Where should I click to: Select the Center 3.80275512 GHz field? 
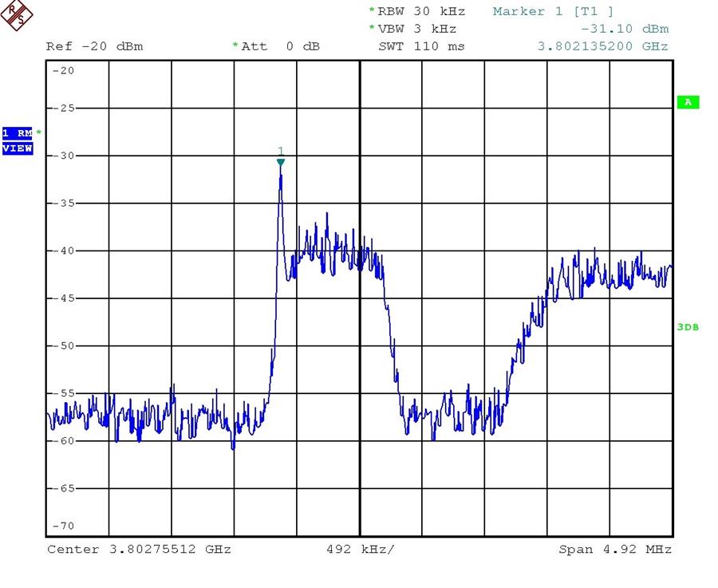point(139,550)
